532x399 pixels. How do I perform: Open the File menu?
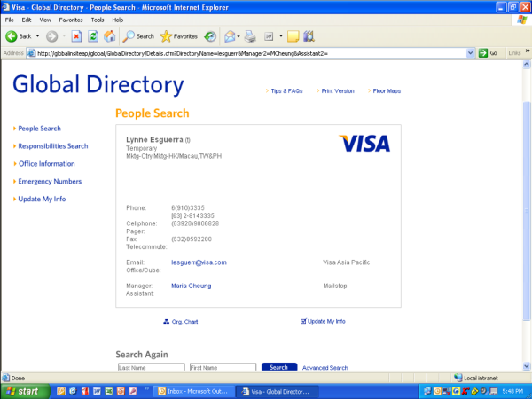9,20
